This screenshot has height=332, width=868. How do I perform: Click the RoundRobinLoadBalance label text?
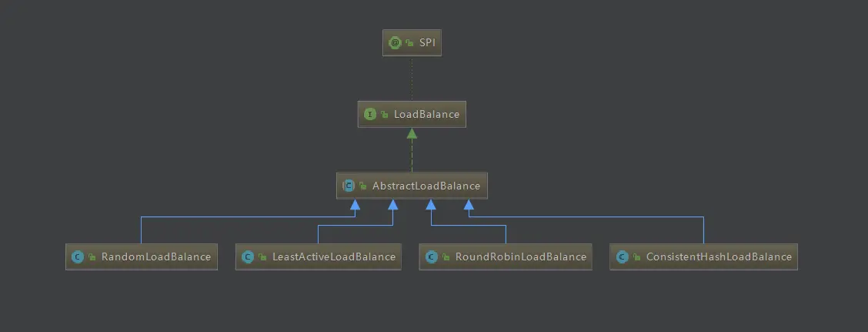tap(521, 257)
